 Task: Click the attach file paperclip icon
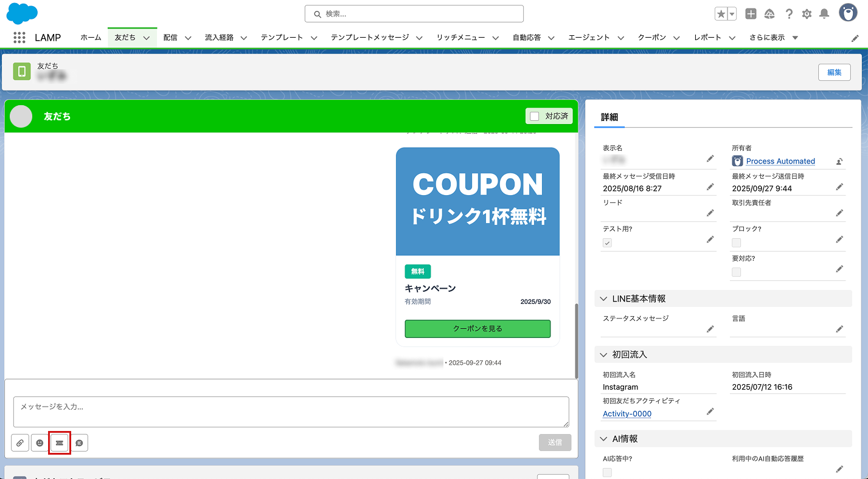[x=20, y=443]
